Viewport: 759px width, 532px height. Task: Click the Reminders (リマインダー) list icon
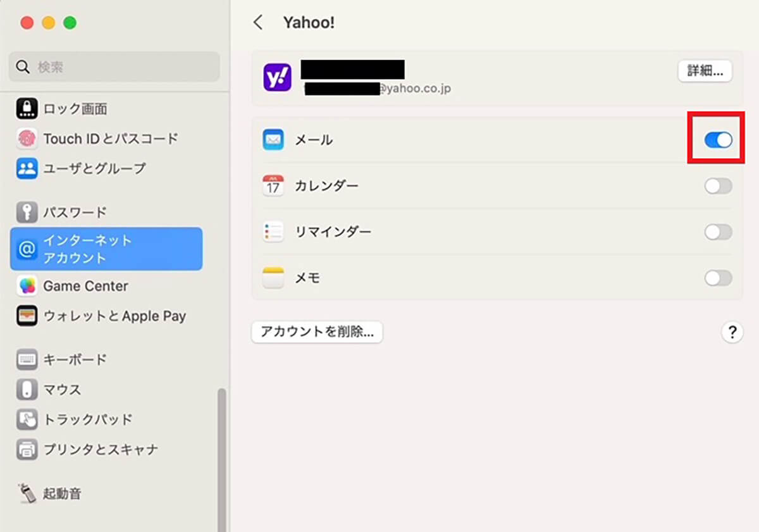273,232
